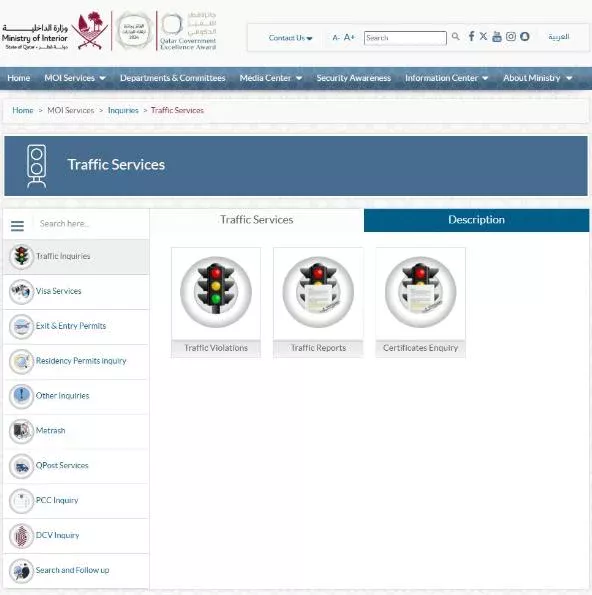Focus the sidebar 'Search here' field
This screenshot has width=592, height=595.
[91, 224]
